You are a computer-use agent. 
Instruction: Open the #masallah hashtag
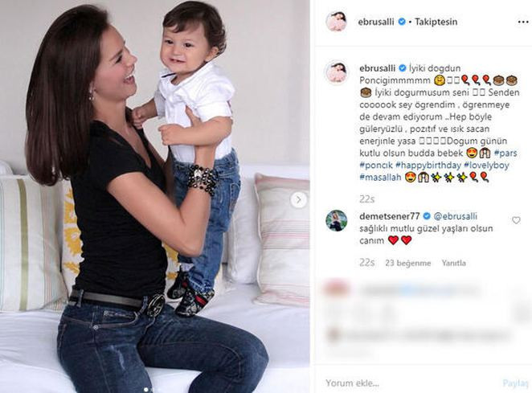click(380, 177)
